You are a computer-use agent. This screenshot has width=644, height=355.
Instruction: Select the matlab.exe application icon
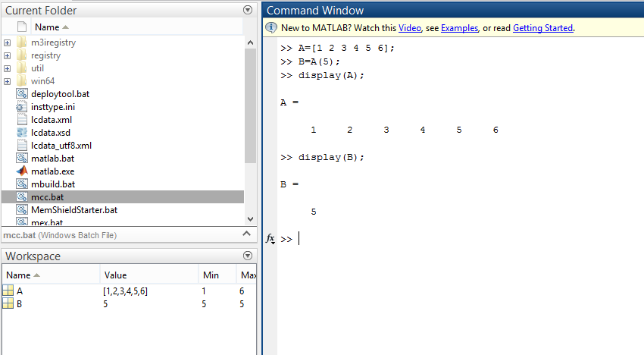pyautogui.click(x=22, y=171)
